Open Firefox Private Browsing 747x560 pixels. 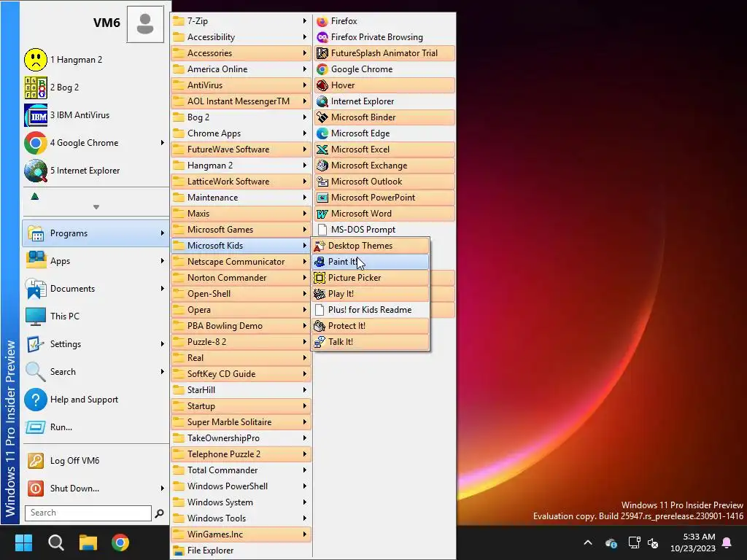point(384,37)
